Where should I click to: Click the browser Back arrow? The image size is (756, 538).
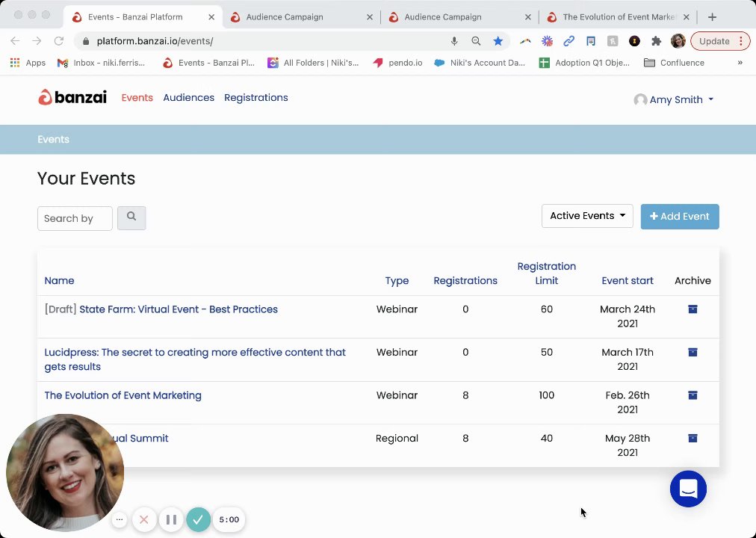coord(15,41)
